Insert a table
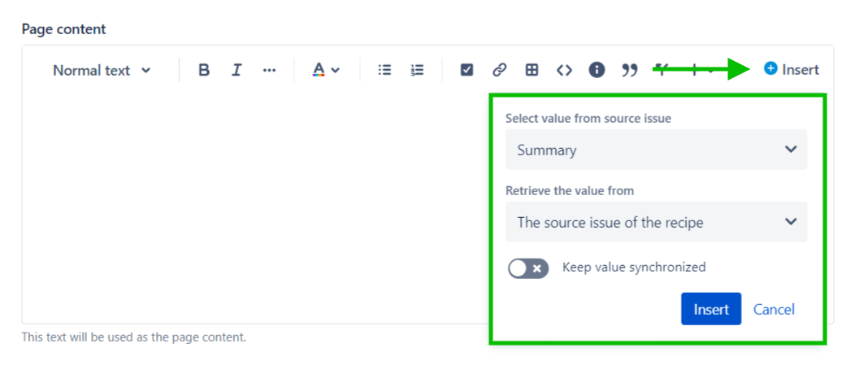 tap(532, 70)
